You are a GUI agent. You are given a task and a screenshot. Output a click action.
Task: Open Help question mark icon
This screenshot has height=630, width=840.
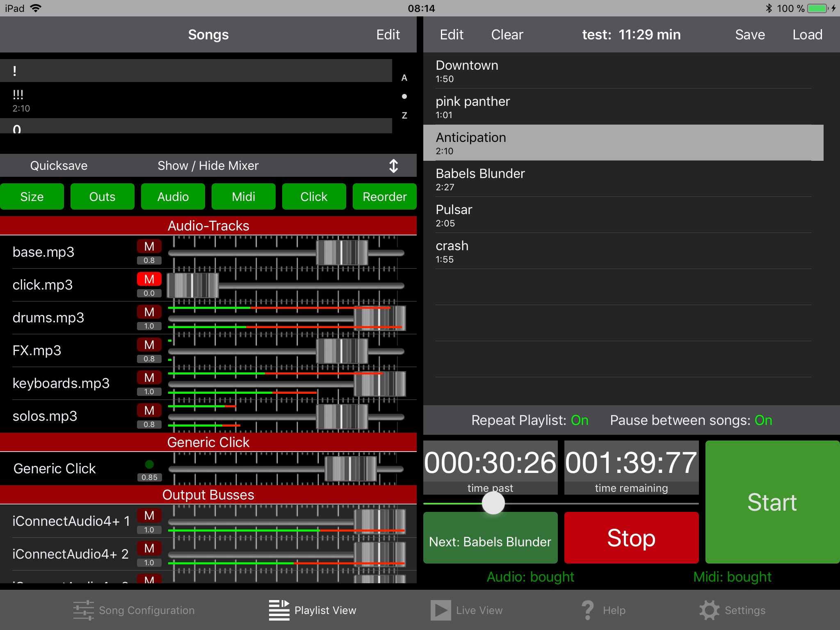pyautogui.click(x=587, y=610)
